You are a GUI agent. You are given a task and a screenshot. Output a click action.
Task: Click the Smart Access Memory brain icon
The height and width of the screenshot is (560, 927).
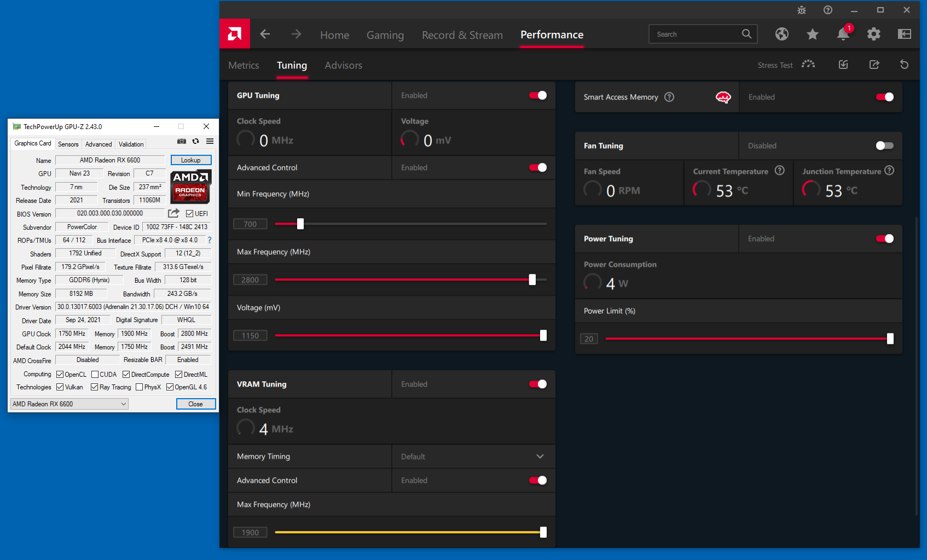[x=723, y=97]
